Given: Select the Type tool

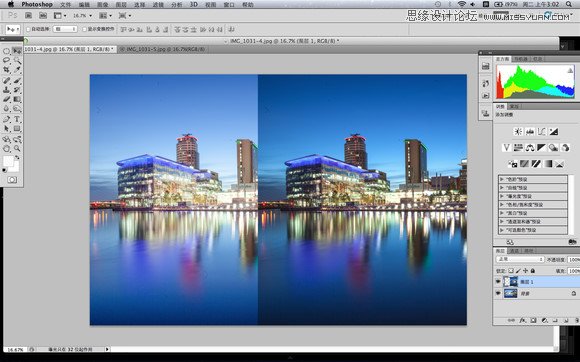Looking at the screenshot, I should (17, 119).
